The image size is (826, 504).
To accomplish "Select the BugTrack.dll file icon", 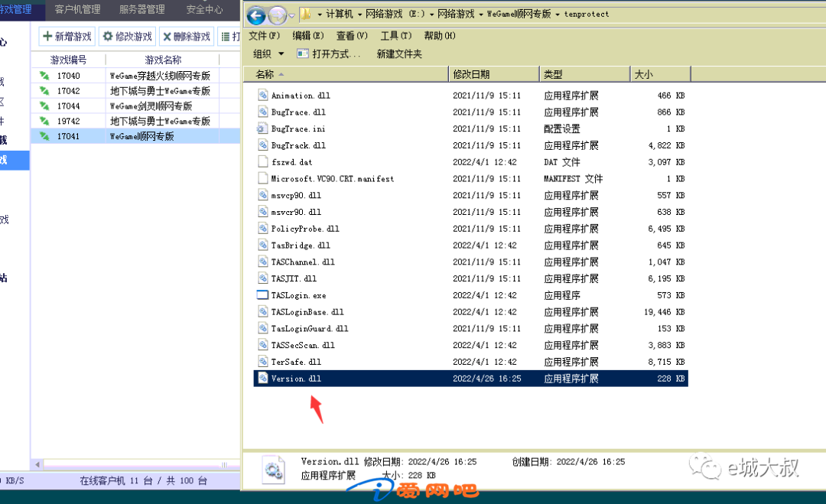I will (263, 145).
